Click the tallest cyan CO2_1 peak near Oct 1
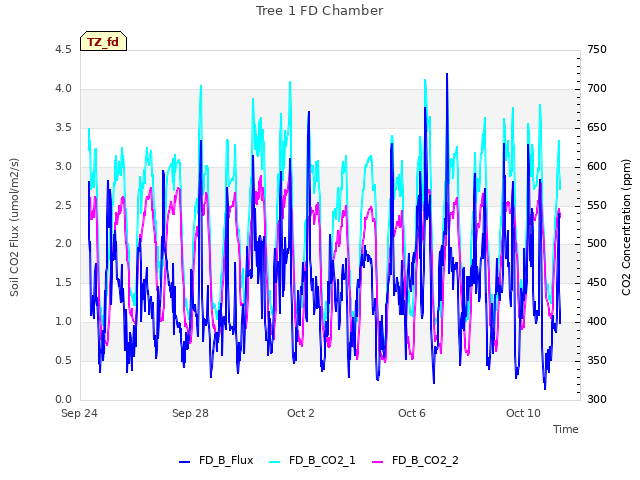The image size is (640, 480). click(290, 82)
